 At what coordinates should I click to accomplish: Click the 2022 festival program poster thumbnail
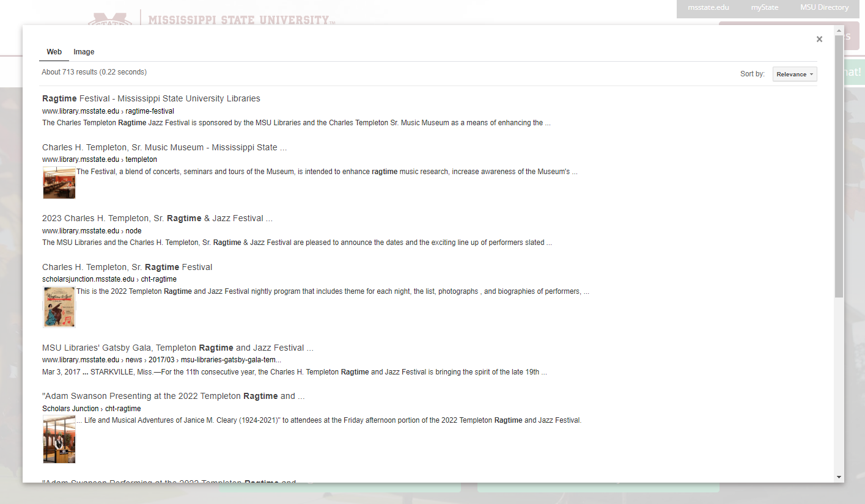pyautogui.click(x=59, y=307)
